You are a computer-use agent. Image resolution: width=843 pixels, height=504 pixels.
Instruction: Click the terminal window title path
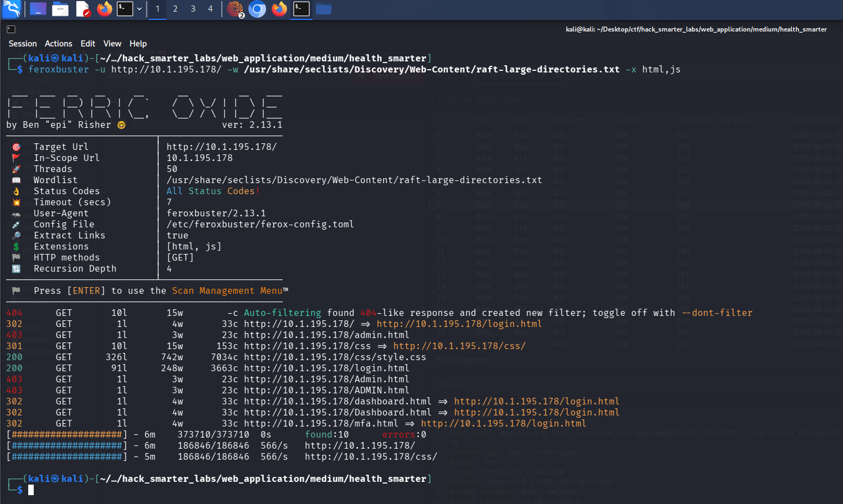click(696, 29)
